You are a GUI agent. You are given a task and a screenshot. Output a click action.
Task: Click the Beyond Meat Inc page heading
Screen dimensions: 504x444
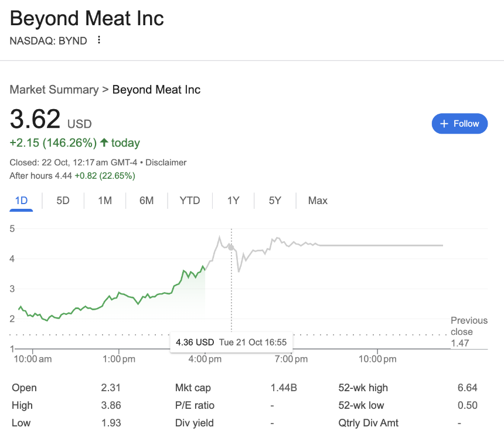point(87,18)
